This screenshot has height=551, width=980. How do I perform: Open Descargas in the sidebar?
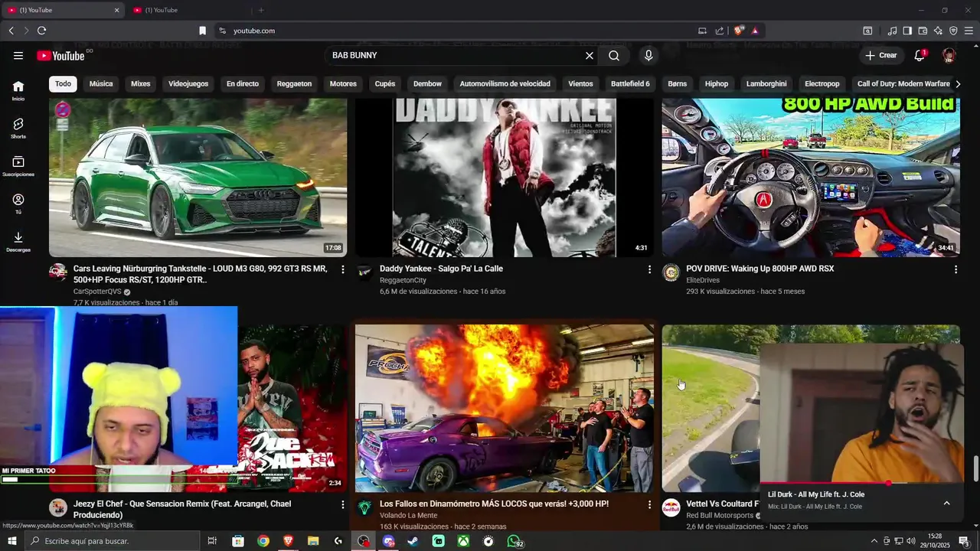(x=18, y=242)
